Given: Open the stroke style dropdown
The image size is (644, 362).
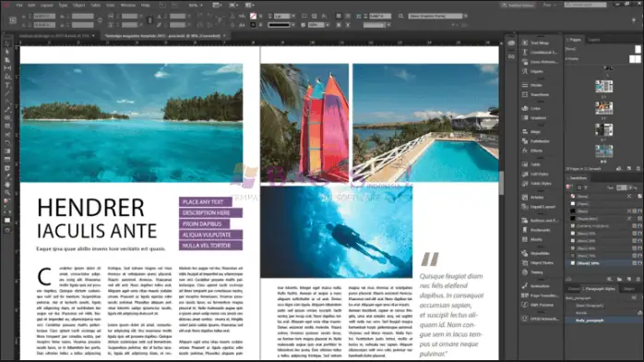Looking at the screenshot, I should tap(292, 25).
